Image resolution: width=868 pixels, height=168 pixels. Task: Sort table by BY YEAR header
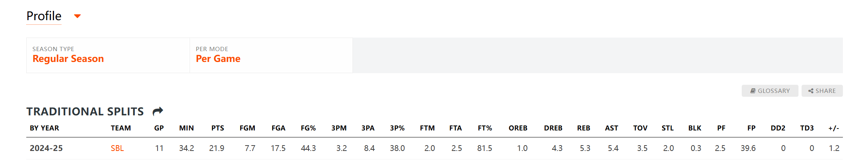point(44,128)
